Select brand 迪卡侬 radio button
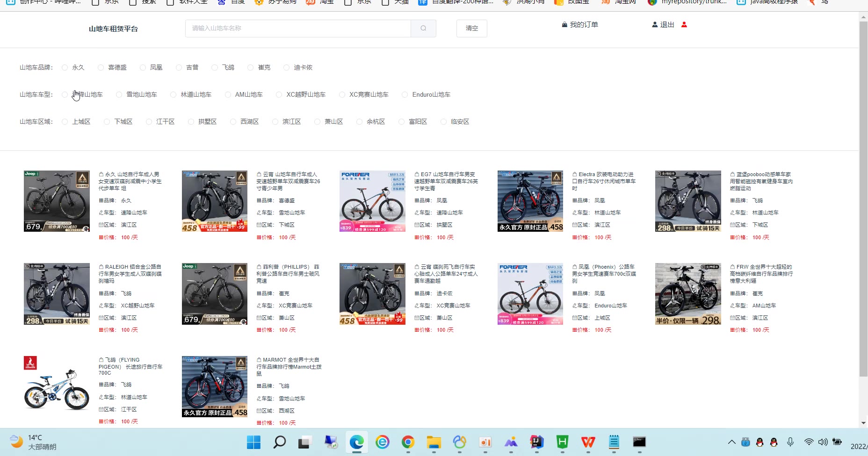The width and height of the screenshot is (868, 456). (287, 68)
